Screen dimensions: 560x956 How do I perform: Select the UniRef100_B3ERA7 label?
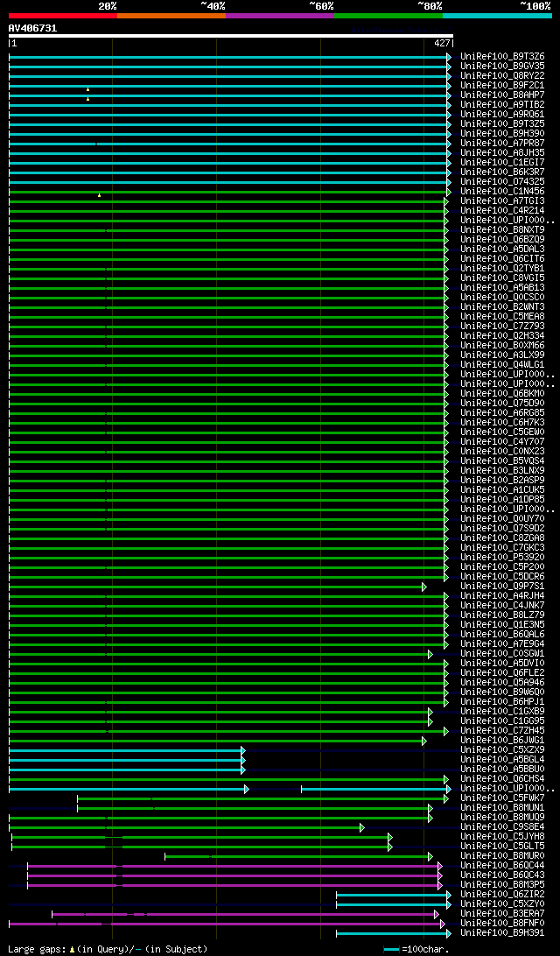pos(503,914)
